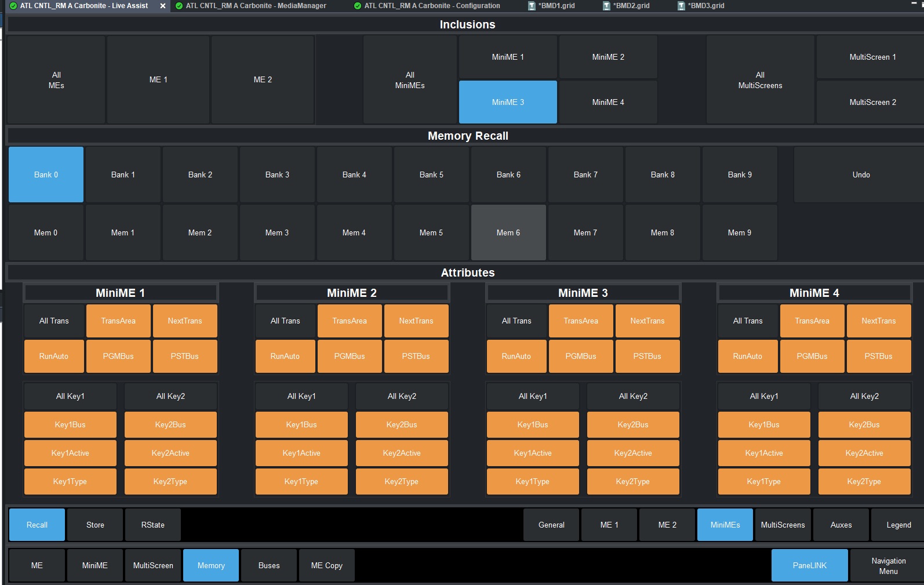The height and width of the screenshot is (585, 924).
Task: Switch to Store mode
Action: [95, 525]
